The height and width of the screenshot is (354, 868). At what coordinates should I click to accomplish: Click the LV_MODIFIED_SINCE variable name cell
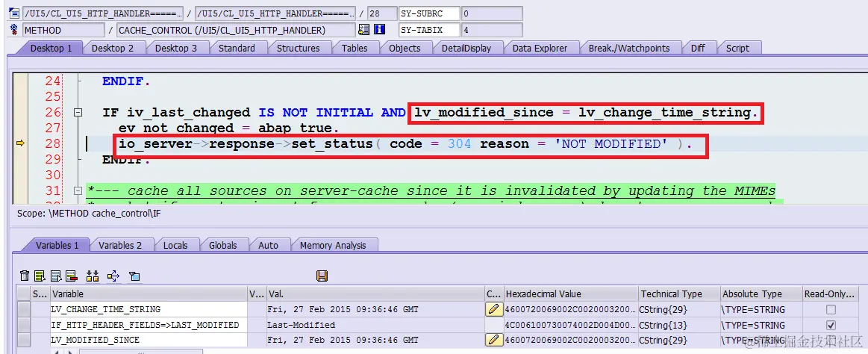click(x=149, y=339)
